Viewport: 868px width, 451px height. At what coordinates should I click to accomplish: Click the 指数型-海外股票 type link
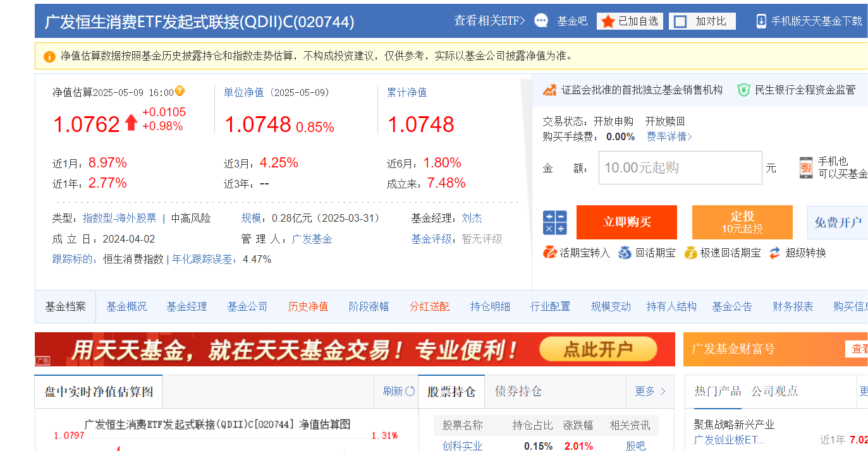point(119,218)
